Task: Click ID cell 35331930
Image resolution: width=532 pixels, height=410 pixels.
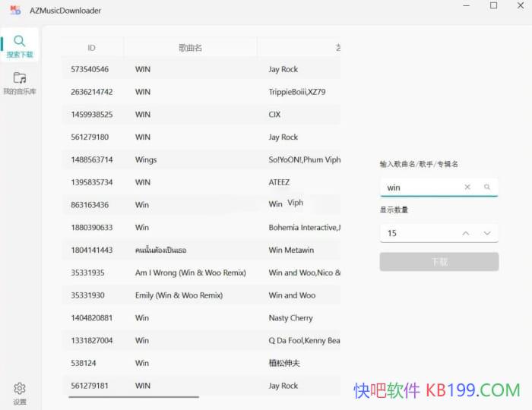Action: point(87,295)
